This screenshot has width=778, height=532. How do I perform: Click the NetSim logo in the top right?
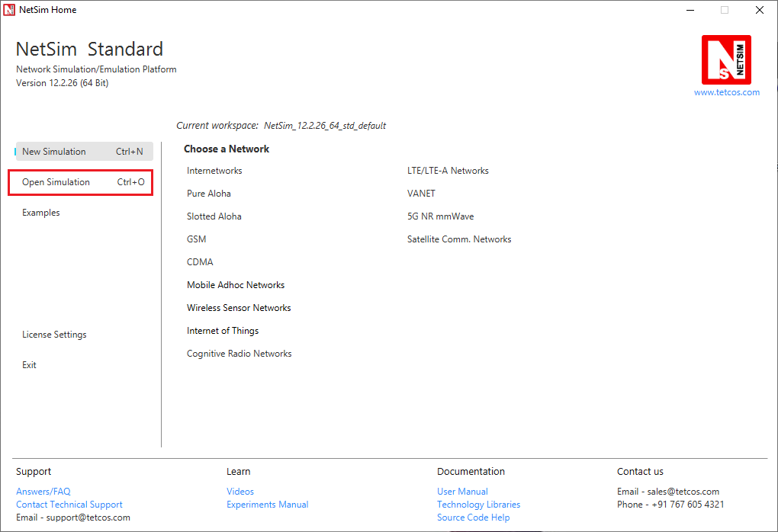726,59
